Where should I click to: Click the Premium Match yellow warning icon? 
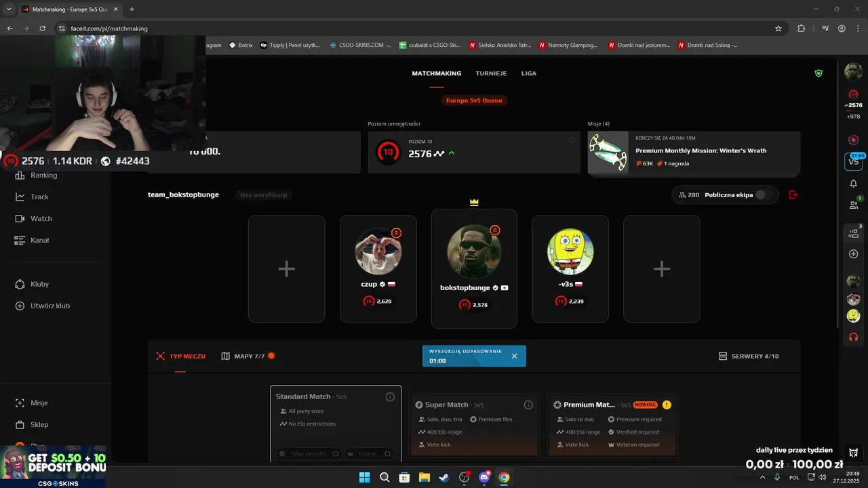[x=667, y=405]
